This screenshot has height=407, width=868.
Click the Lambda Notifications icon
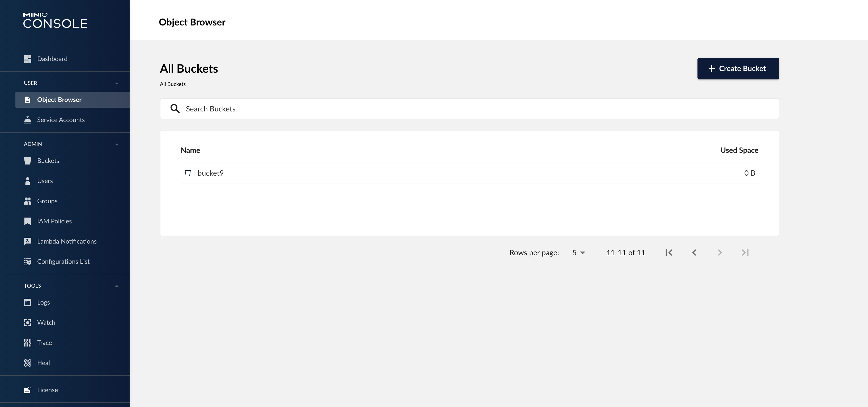[28, 241]
